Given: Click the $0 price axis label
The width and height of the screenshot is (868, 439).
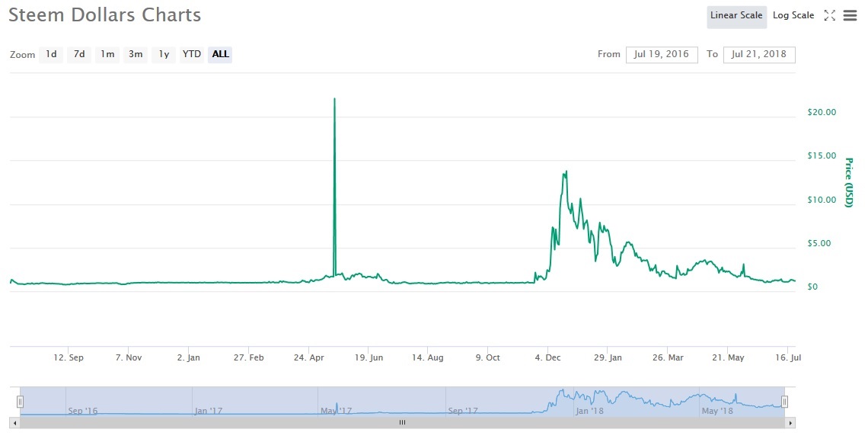Looking at the screenshot, I should (x=812, y=287).
